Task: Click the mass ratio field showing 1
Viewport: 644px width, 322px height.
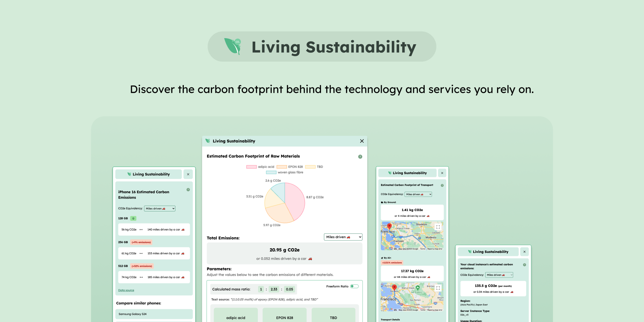Action: [261, 289]
